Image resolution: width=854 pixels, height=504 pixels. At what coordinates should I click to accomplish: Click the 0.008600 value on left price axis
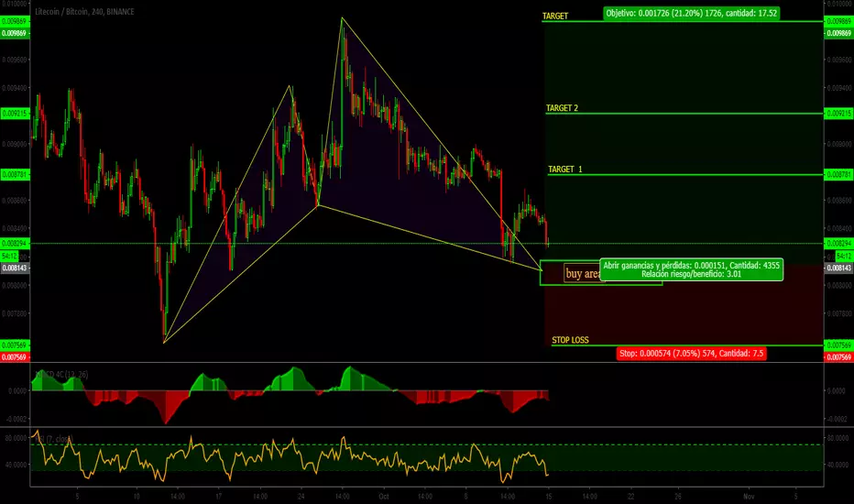coord(14,201)
